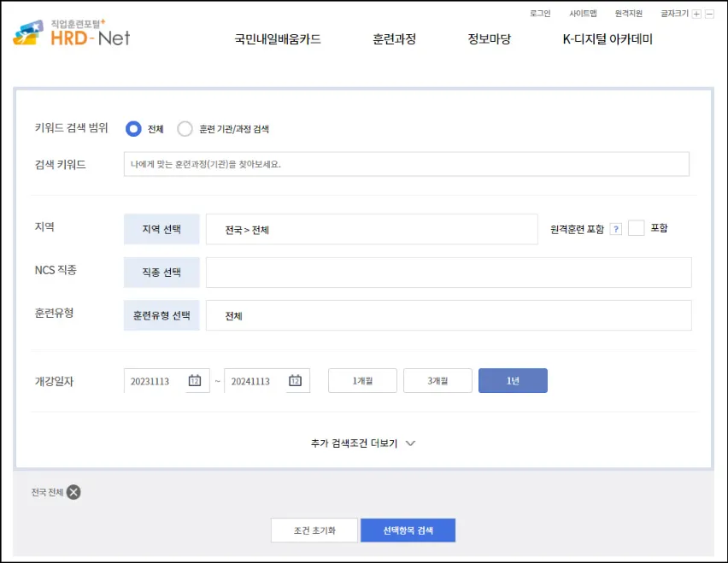This screenshot has height=563, width=728.
Task: Expand 추가 검색조건 더보기 section
Action: (x=362, y=443)
